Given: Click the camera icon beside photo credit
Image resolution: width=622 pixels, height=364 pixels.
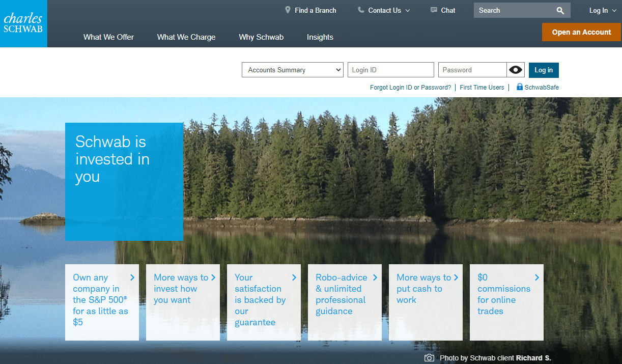Looking at the screenshot, I should click(x=429, y=358).
